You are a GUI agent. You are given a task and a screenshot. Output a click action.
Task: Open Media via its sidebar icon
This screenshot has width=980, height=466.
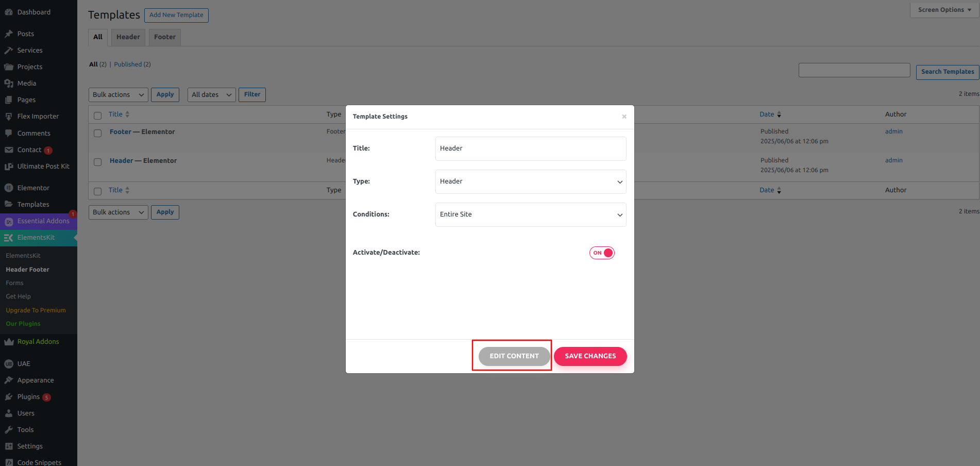pyautogui.click(x=9, y=84)
